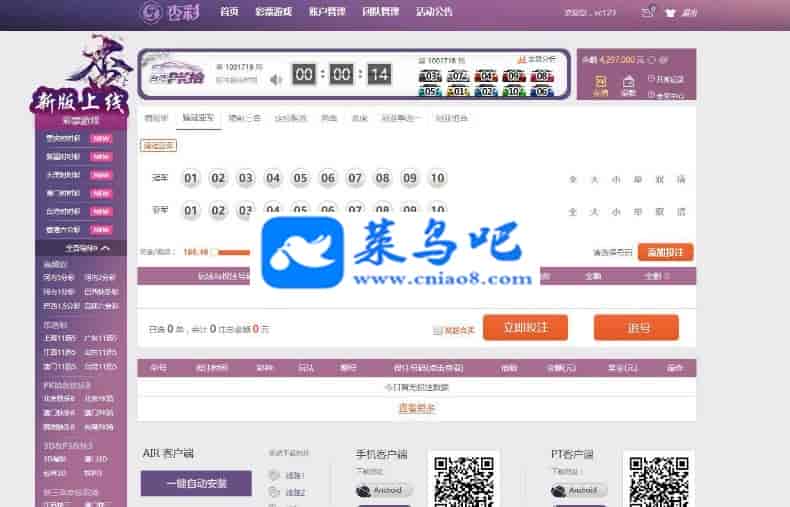790x507 pixels.
Task: Select ball 04 in the 冠军 row
Action: click(273, 178)
